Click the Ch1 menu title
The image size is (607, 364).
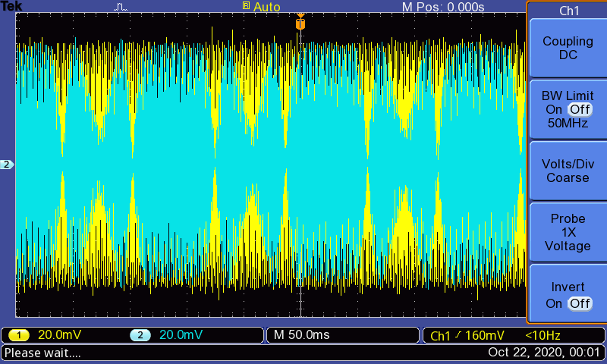(x=569, y=11)
